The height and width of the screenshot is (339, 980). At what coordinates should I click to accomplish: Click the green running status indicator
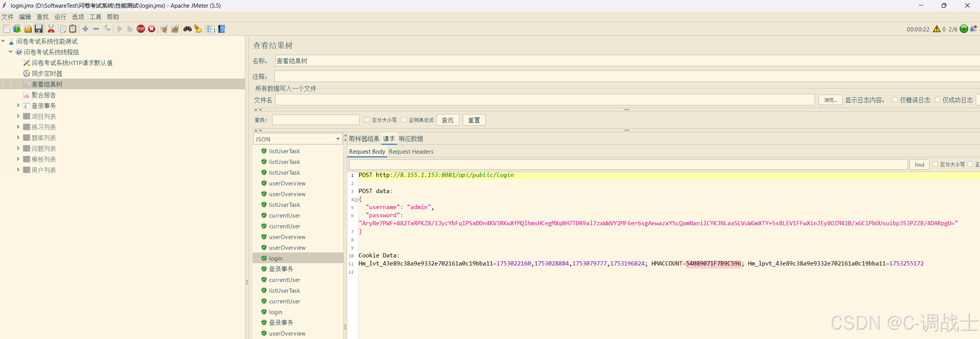pos(964,29)
